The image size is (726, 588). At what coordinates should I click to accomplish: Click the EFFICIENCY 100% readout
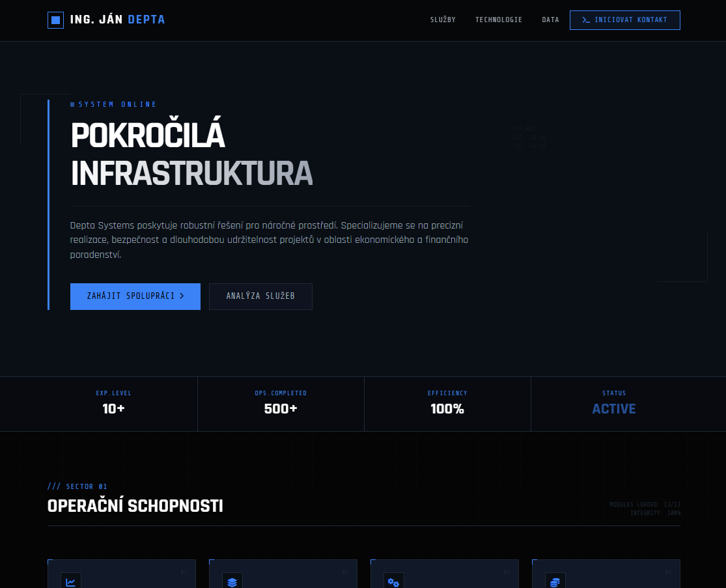(x=447, y=403)
